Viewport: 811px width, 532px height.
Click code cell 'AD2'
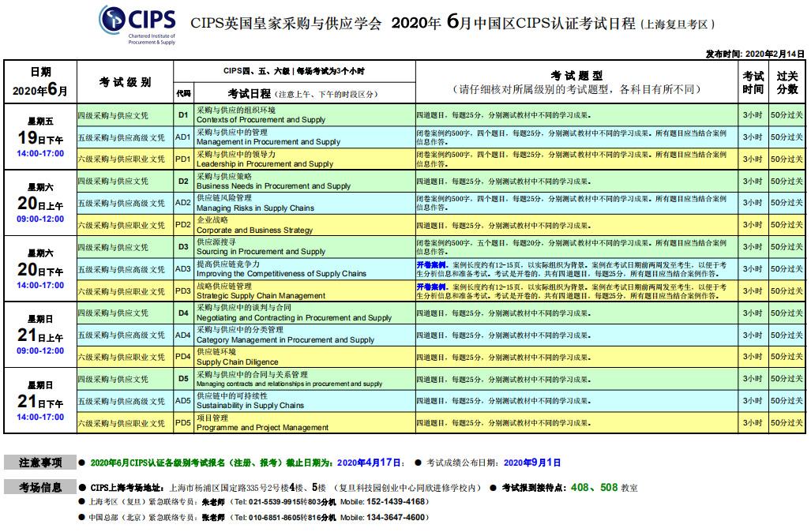183,203
